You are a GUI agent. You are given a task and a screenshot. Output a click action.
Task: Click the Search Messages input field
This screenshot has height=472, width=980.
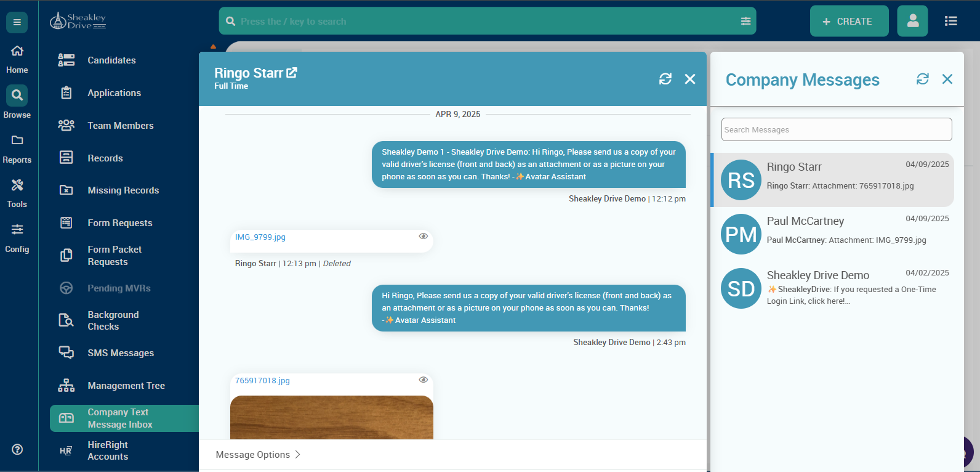[836, 129]
